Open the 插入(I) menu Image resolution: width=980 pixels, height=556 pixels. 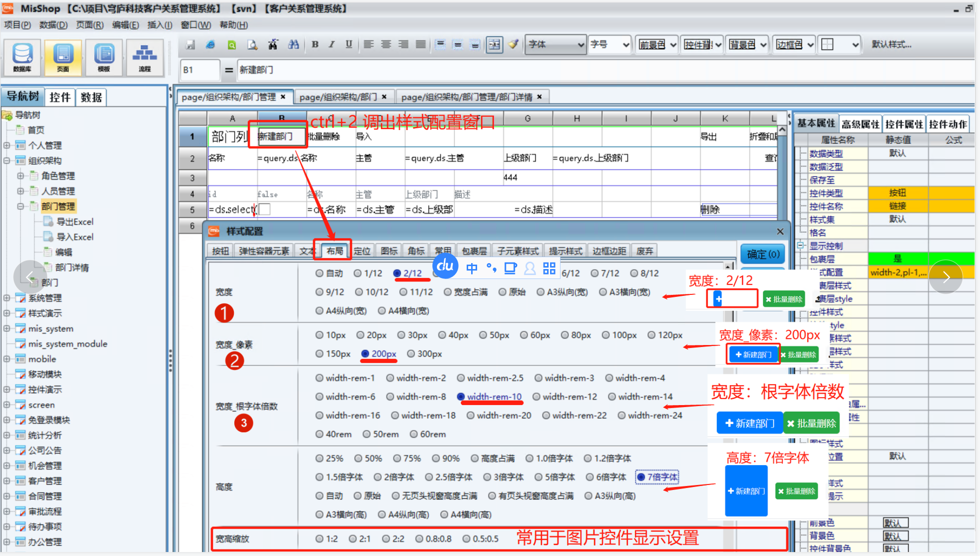pyautogui.click(x=159, y=25)
